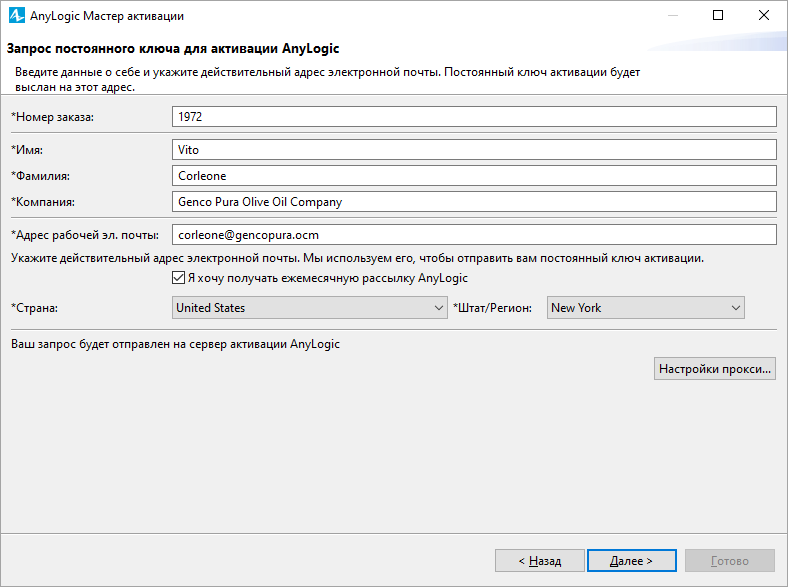Click the AnyLogic Мастер активации window title
The width and height of the screenshot is (788, 587).
(x=107, y=16)
